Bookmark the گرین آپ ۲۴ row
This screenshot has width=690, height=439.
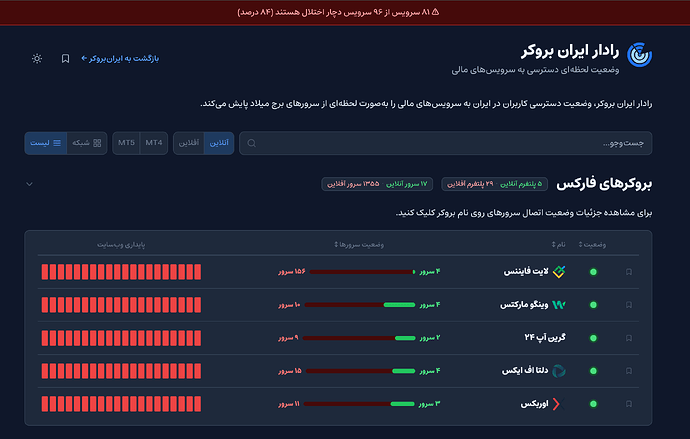click(x=629, y=338)
